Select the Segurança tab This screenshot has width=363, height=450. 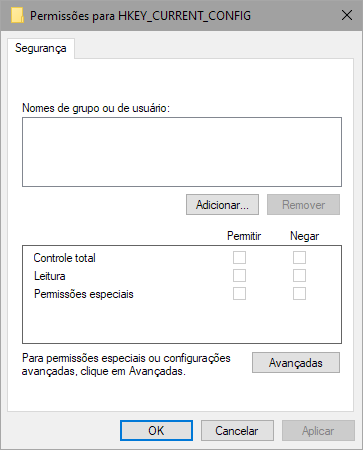pyautogui.click(x=41, y=48)
